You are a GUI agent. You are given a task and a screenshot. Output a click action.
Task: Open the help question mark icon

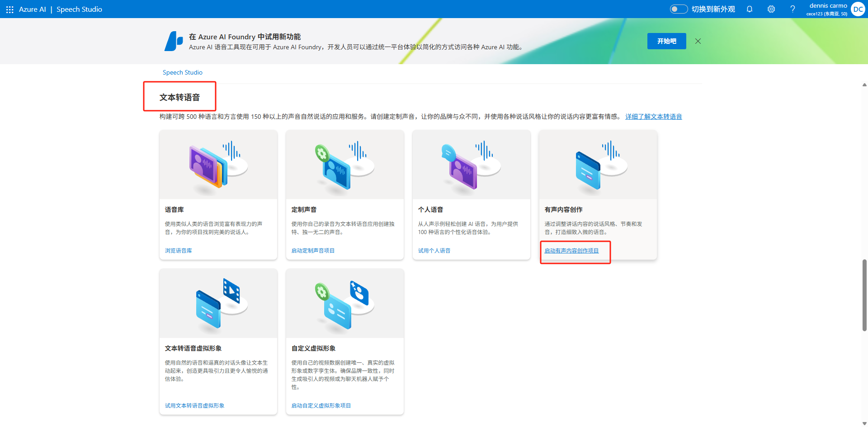point(793,9)
